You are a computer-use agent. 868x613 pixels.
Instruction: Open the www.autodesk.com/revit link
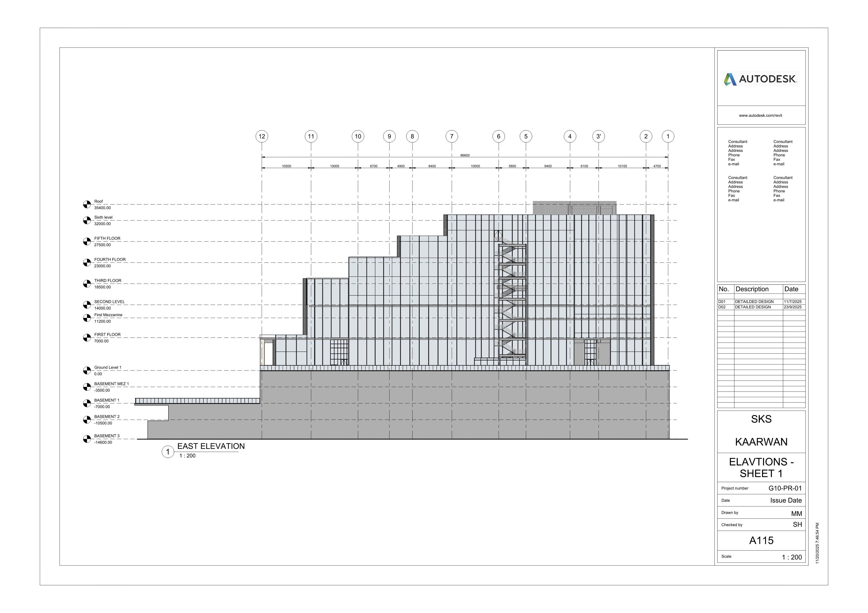tap(760, 115)
